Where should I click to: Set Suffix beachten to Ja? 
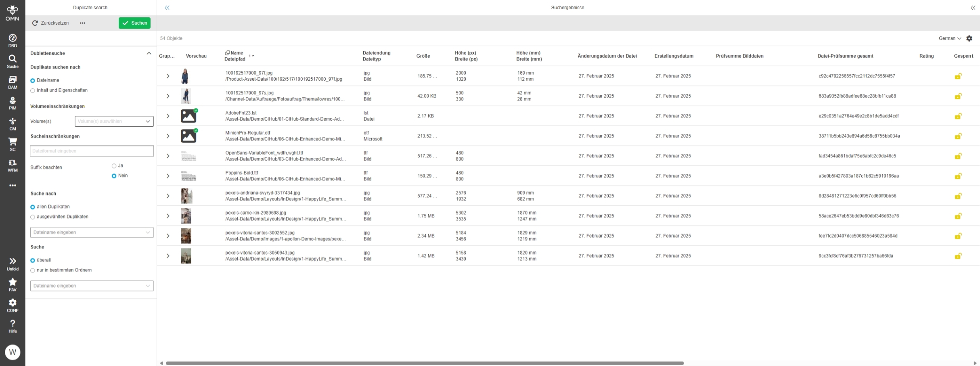click(x=114, y=166)
